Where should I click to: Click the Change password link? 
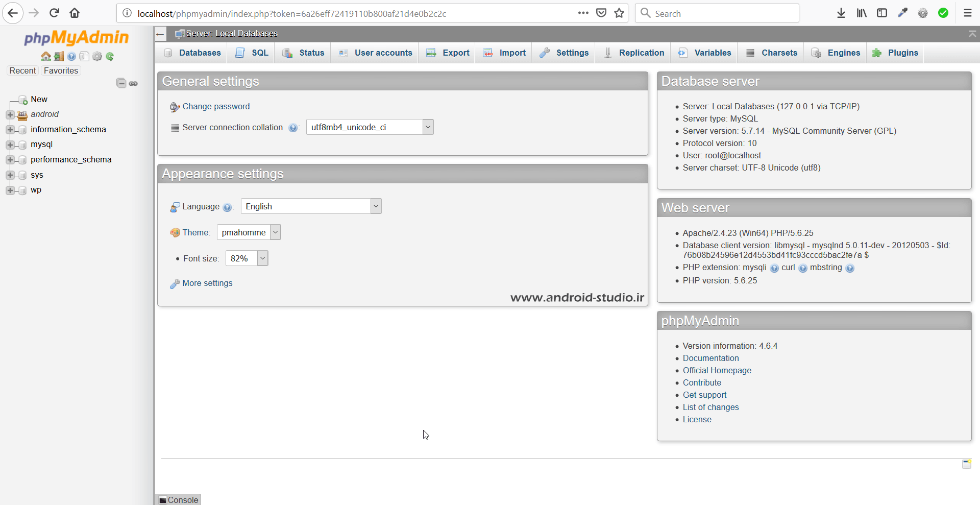(216, 107)
